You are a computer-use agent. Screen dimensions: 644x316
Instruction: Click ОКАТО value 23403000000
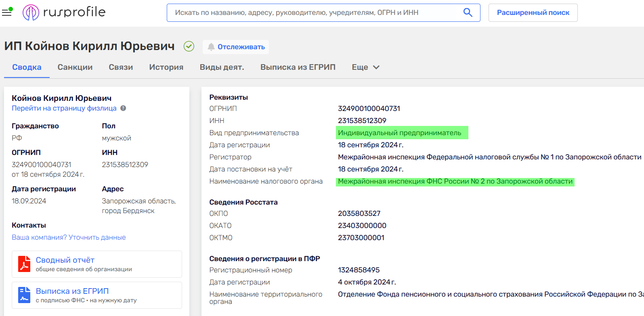click(362, 226)
